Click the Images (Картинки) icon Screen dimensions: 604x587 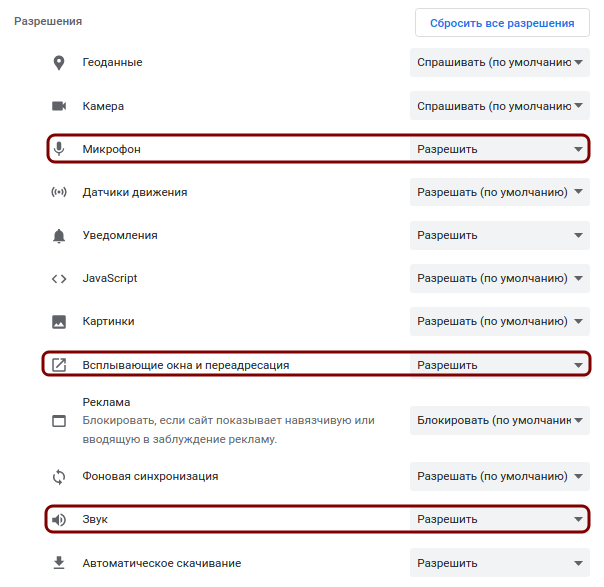(59, 322)
